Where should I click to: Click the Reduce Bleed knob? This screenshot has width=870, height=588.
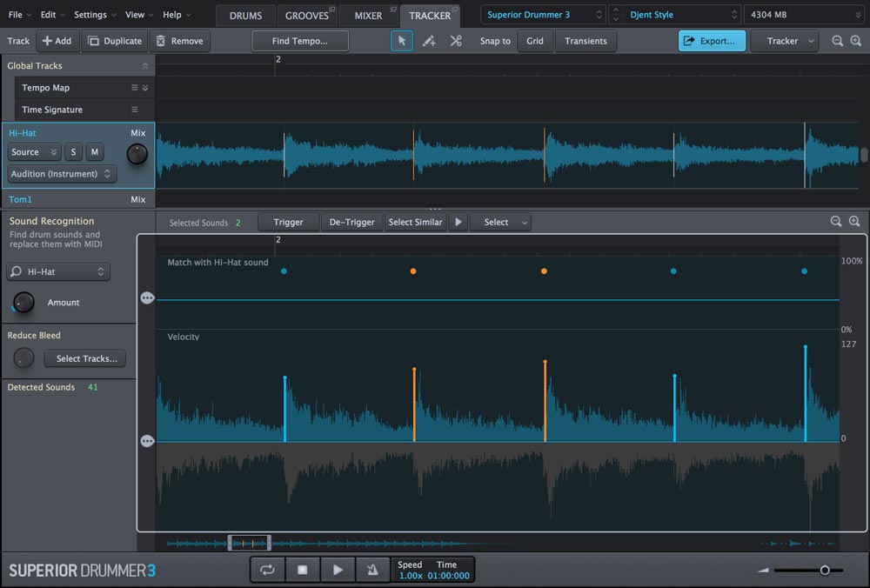23,357
